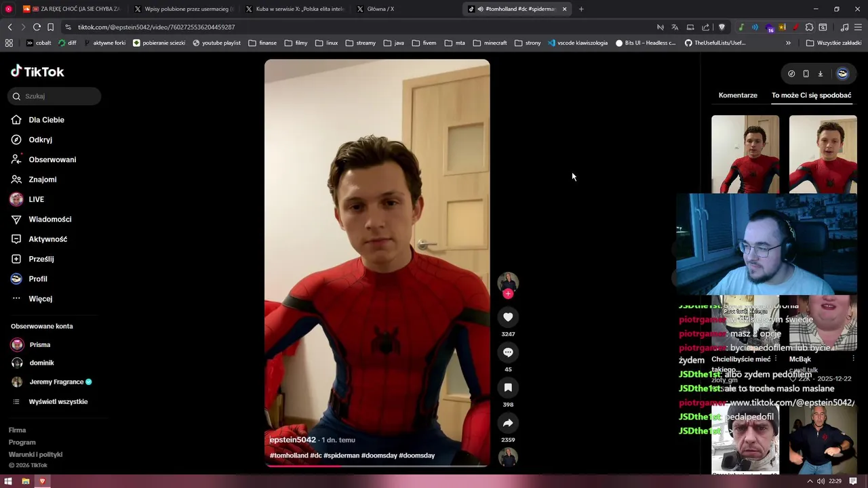The height and width of the screenshot is (488, 868).
Task: Open the translate page icon in address bar
Action: point(675,27)
